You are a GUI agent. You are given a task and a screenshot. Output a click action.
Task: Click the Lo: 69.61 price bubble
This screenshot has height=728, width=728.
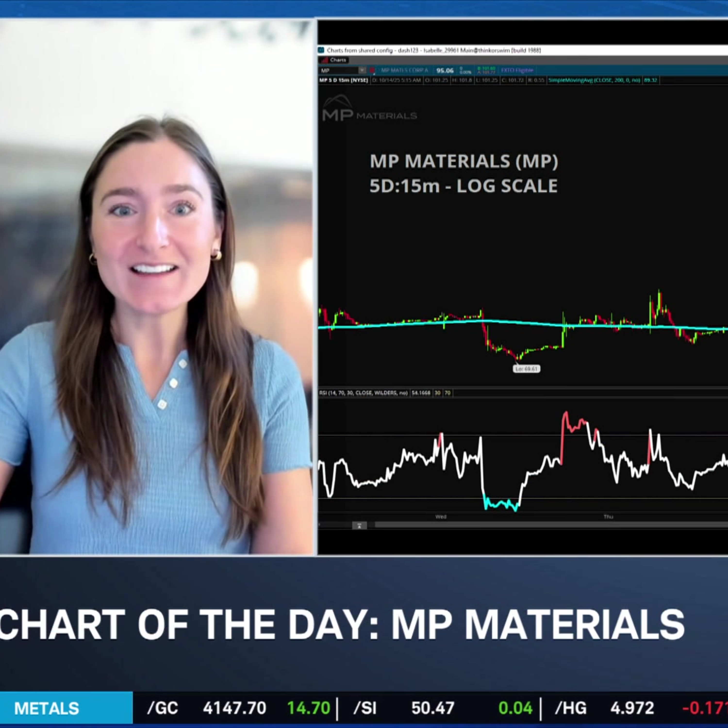(x=526, y=369)
